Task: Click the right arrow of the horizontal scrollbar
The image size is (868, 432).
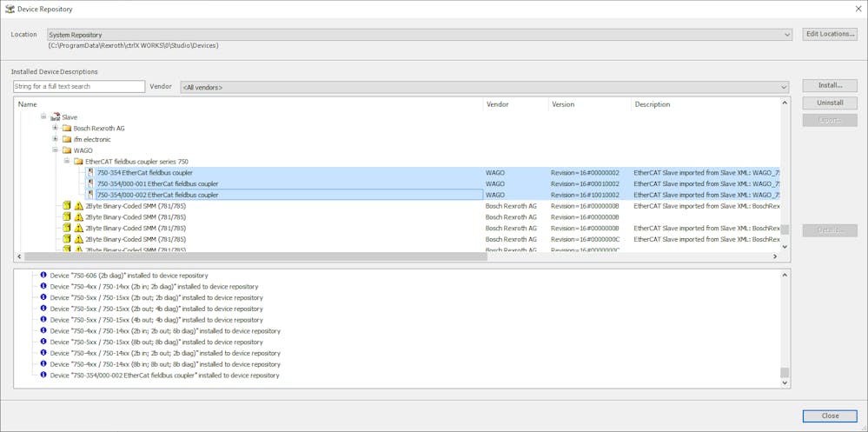Action: pos(775,257)
